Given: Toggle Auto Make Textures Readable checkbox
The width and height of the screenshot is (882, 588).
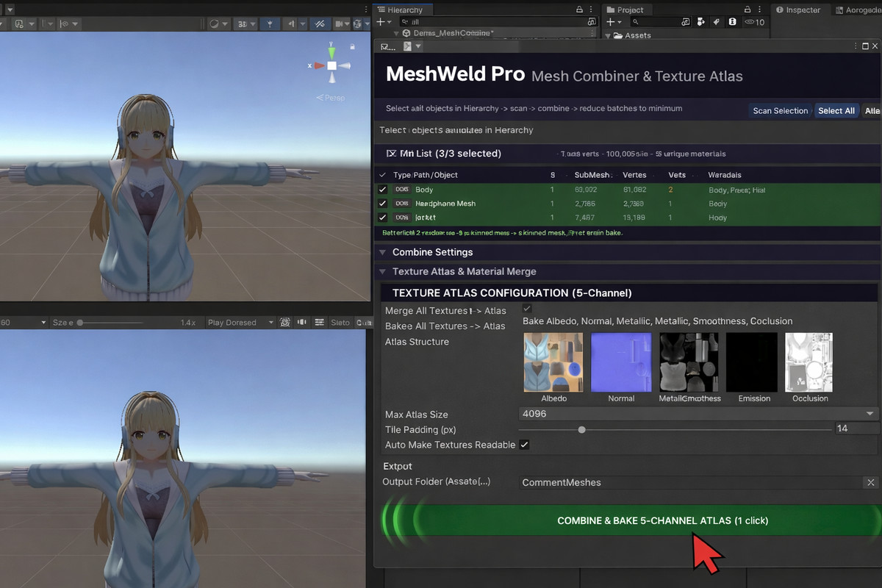Looking at the screenshot, I should click(x=524, y=445).
